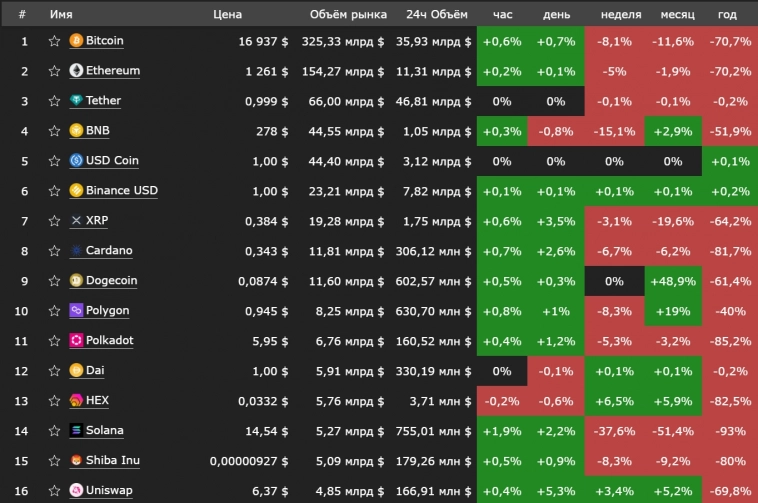Select the неделя column header

pyautogui.click(x=622, y=14)
